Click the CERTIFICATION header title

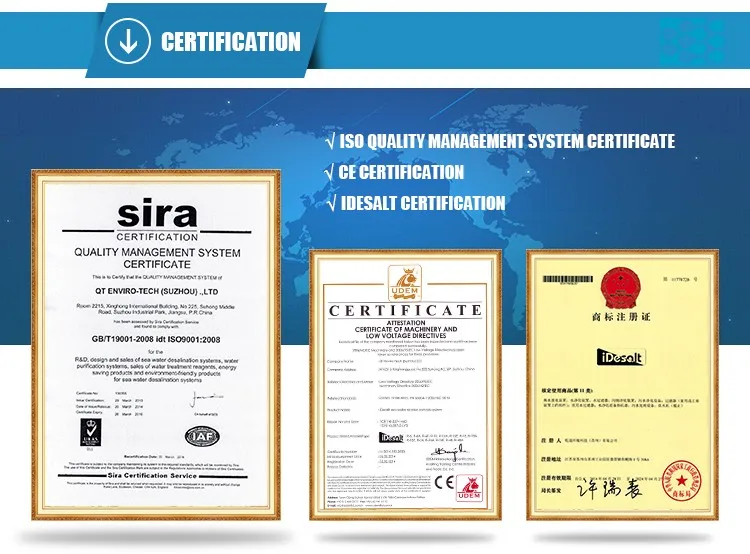point(230,41)
